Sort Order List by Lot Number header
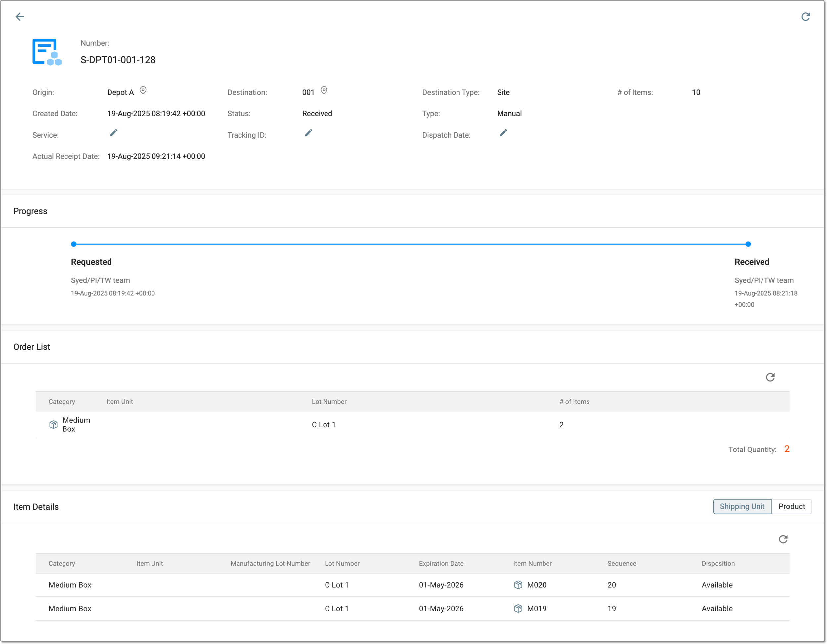This screenshot has width=827, height=644. 329,402
